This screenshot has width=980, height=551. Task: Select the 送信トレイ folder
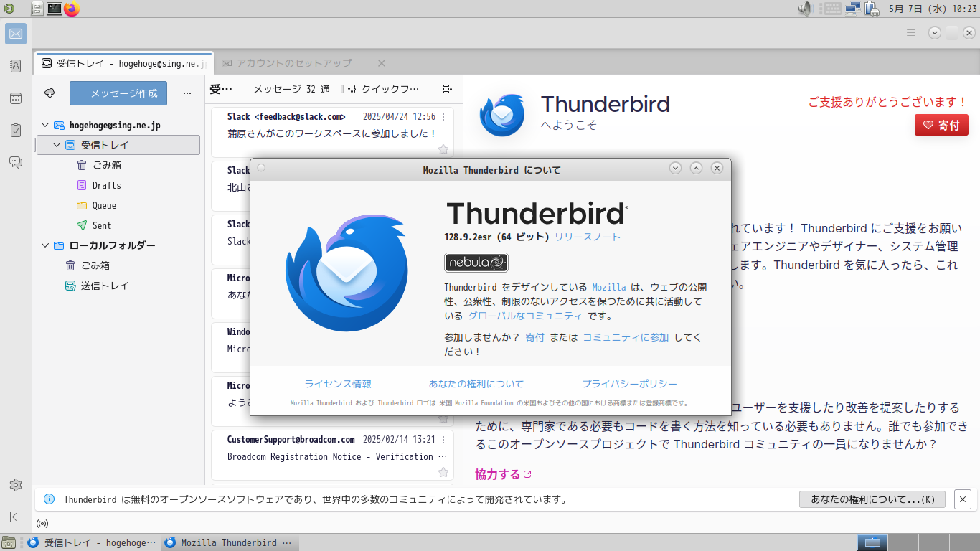pos(118,286)
